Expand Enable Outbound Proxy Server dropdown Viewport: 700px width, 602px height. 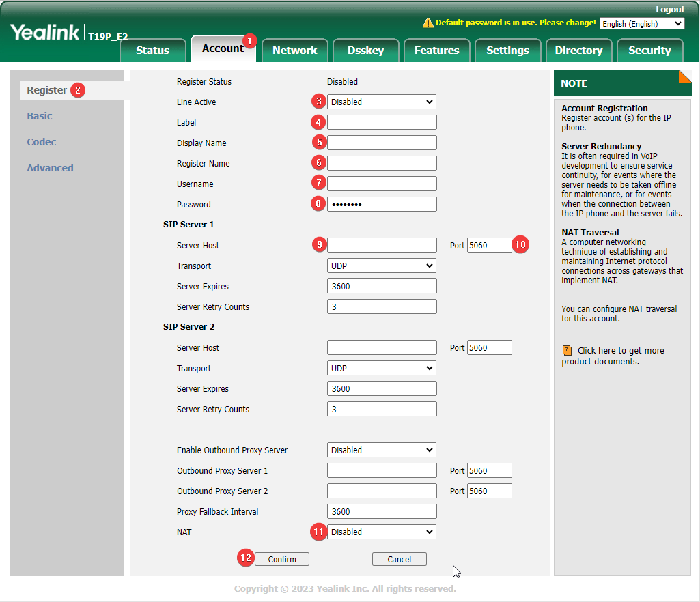tap(381, 450)
